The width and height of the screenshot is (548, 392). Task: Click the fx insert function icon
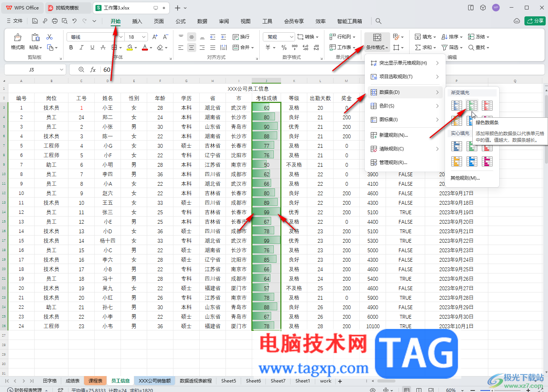pos(93,70)
